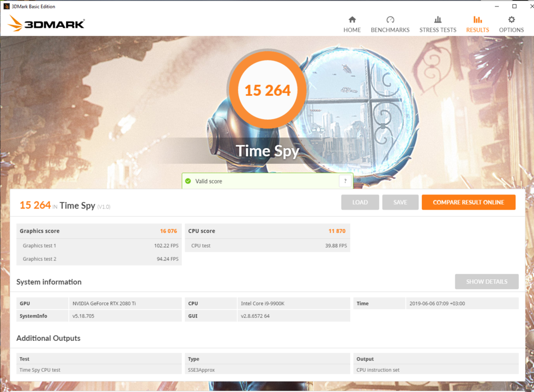This screenshot has height=392, width=534.
Task: Click the CPU score value 11 870
Action: point(337,231)
